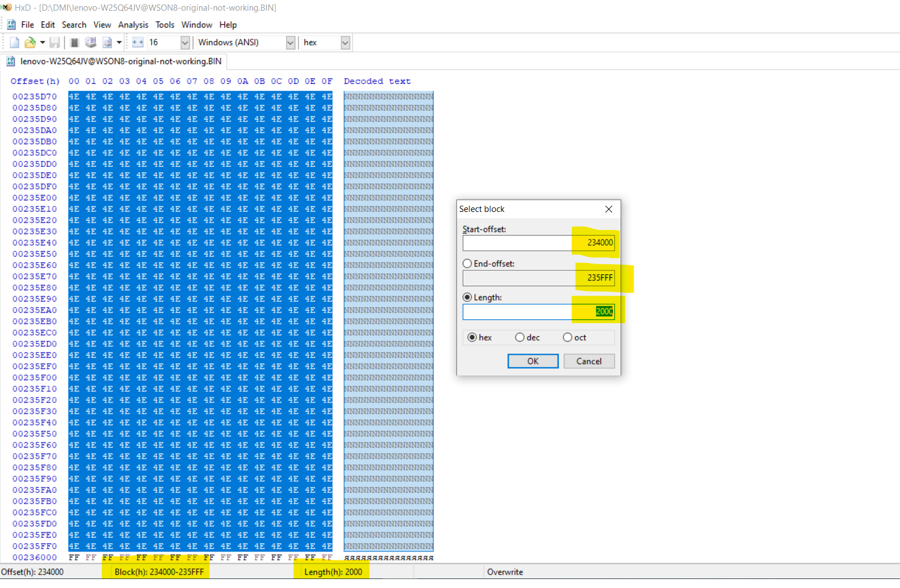This screenshot has width=900, height=588.
Task: Click offset row label 00235DC0
Action: click(35, 153)
